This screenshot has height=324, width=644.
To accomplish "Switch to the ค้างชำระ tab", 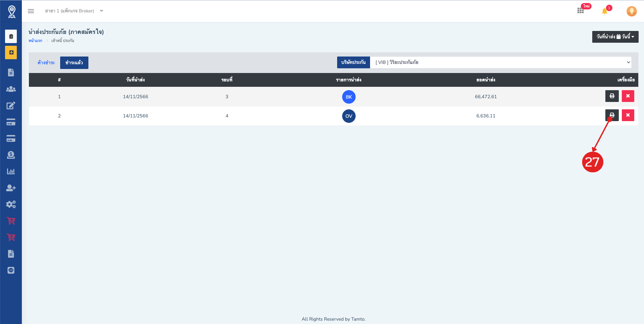I will pyautogui.click(x=46, y=63).
